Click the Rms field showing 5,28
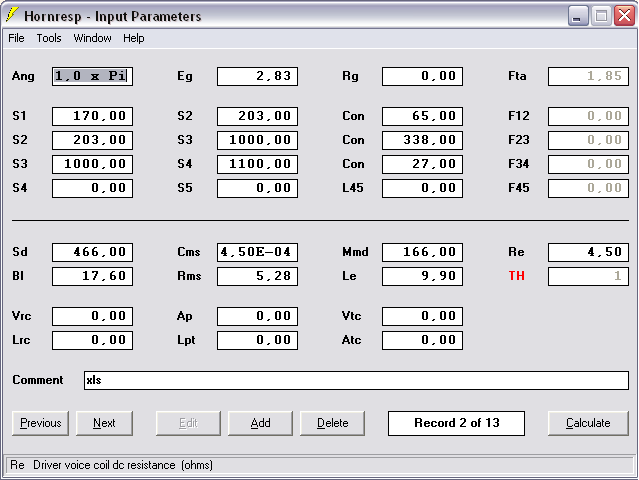639x480 pixels. click(x=258, y=276)
